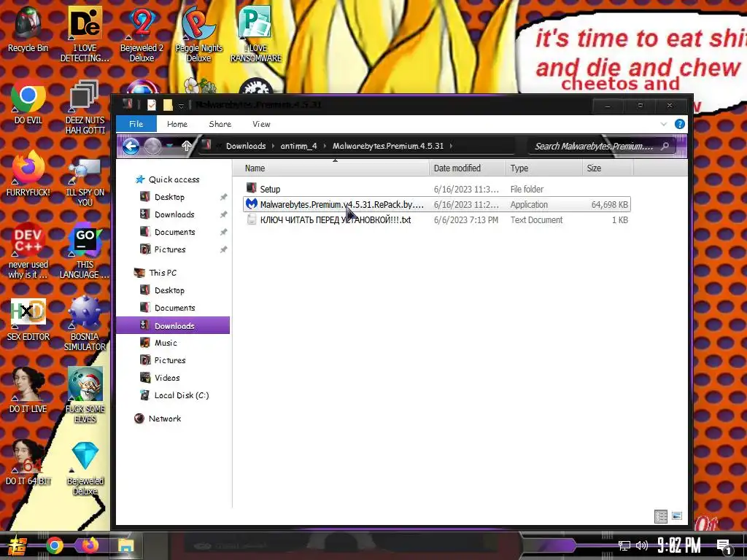Click the File Explorer taskbar icon

tap(125, 545)
